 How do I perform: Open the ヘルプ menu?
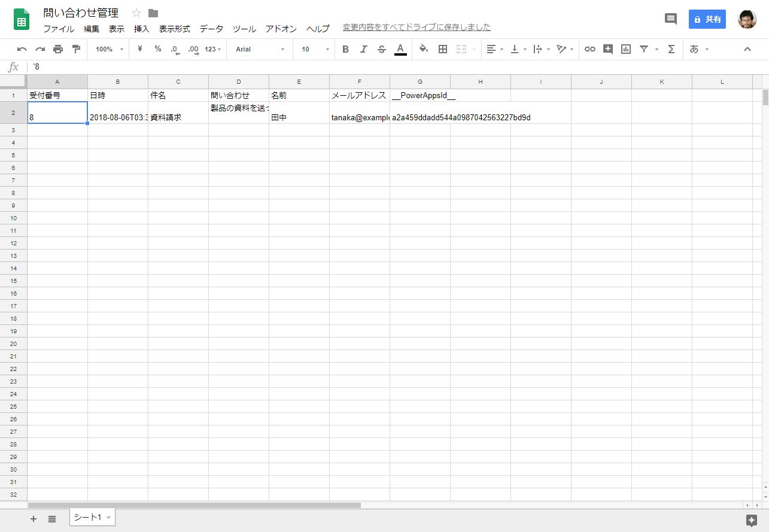click(318, 28)
